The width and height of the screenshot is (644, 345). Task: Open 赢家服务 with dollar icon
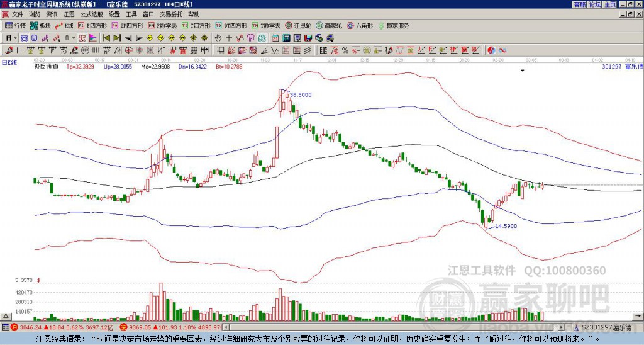tap(394, 25)
